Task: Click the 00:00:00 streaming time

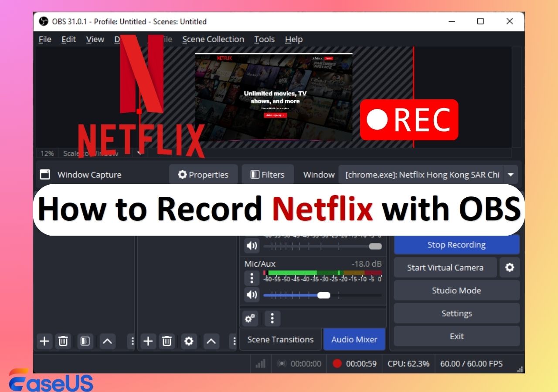Action: point(306,364)
